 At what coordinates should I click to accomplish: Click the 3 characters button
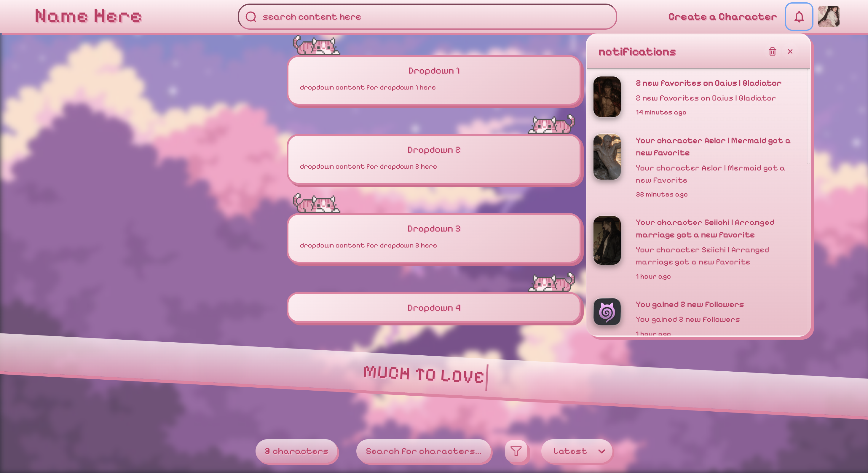[296, 451]
